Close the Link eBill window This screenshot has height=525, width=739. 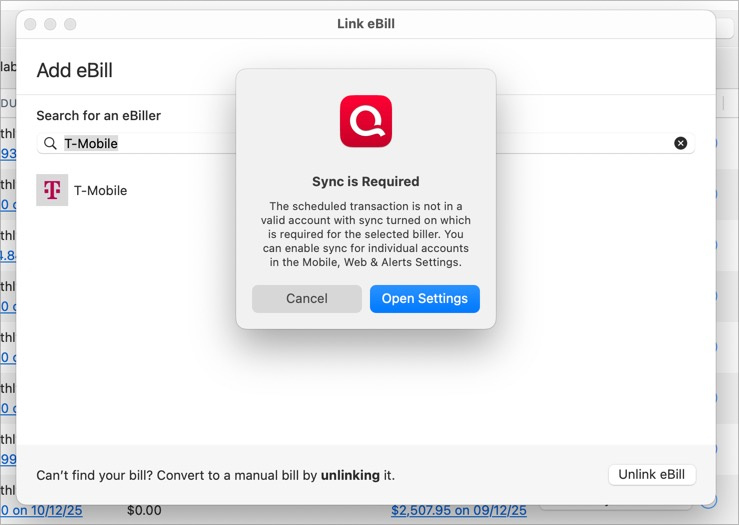click(x=30, y=24)
